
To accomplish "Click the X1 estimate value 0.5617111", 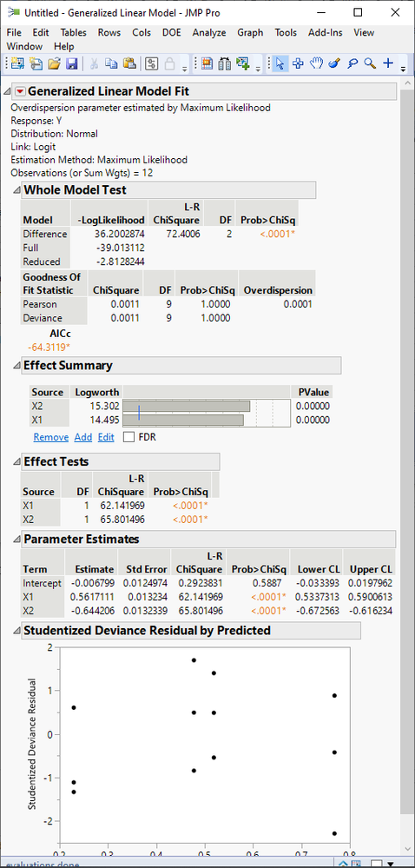I will point(92,597).
